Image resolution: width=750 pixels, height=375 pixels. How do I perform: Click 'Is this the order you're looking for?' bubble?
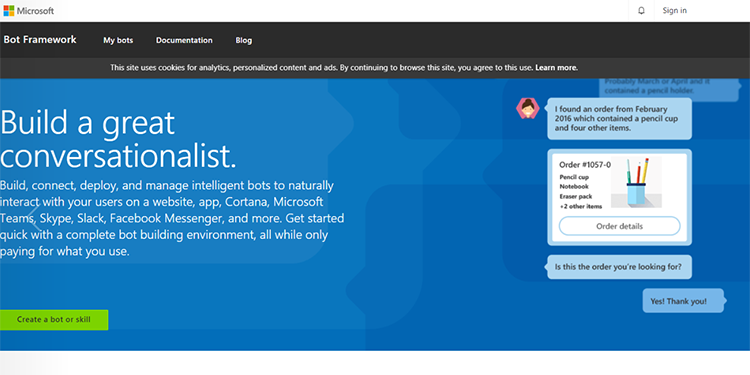click(619, 267)
